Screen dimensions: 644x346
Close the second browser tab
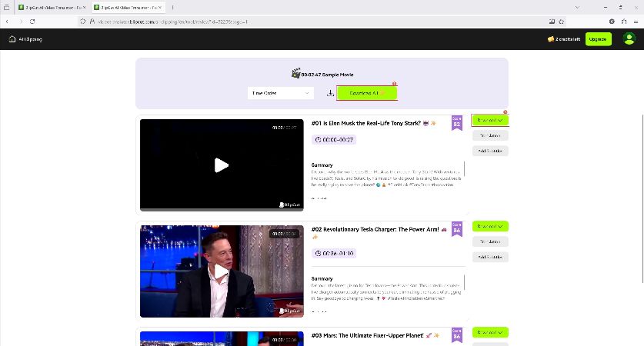coord(160,8)
